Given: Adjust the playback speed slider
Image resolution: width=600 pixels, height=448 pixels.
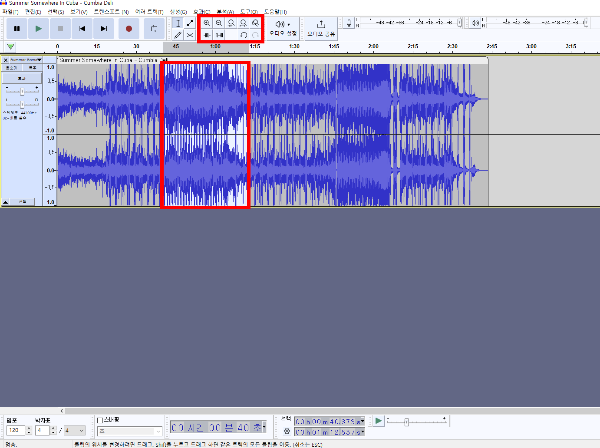Looking at the screenshot, I should (x=406, y=422).
